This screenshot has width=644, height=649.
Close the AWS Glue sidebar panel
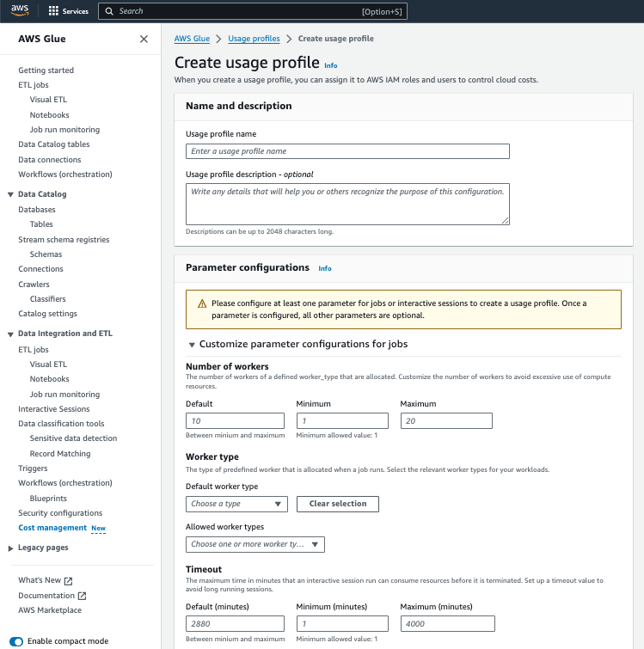144,39
